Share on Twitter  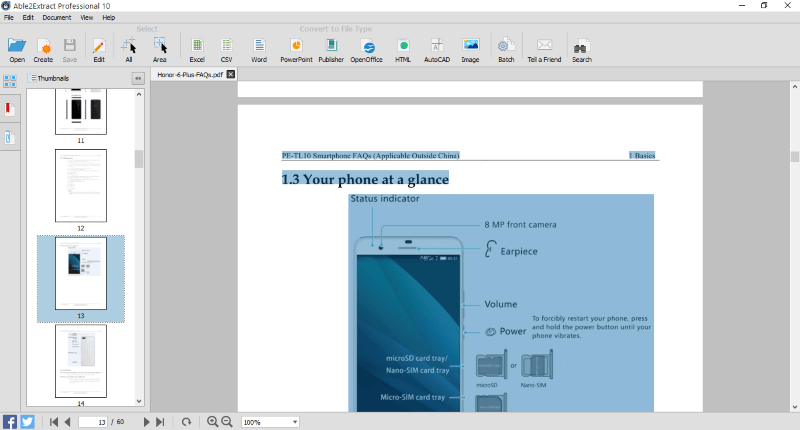(28, 422)
